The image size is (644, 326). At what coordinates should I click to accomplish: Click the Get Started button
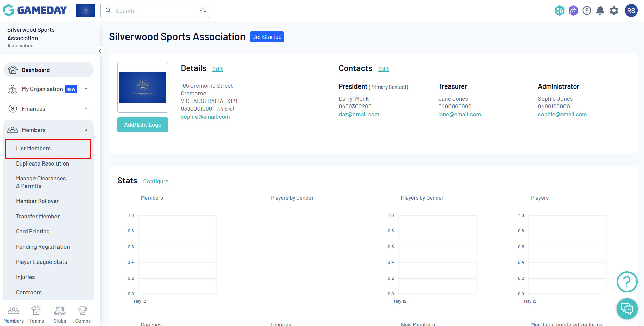click(267, 37)
